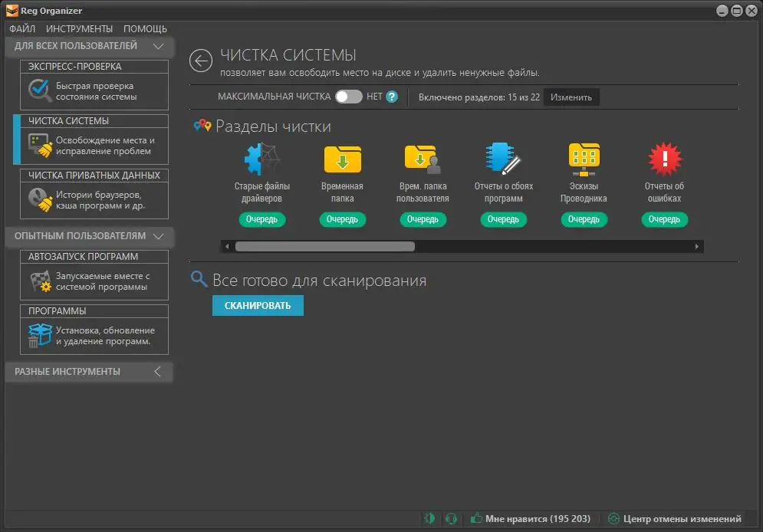Select the Эскизы Проводника icon
This screenshot has width=763, height=532.
pyautogui.click(x=584, y=157)
